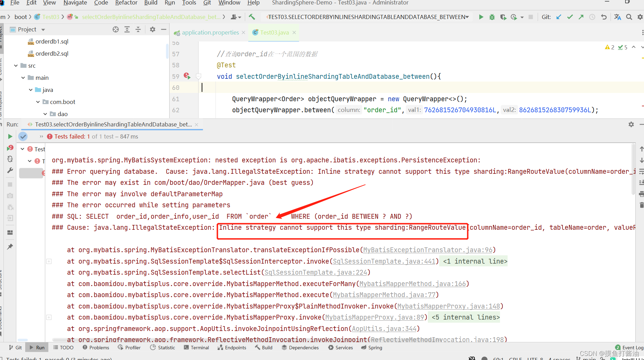The image size is (644, 360).
Task: Open MybatisMapperMethod.java:166 stack trace link
Action: click(413, 284)
